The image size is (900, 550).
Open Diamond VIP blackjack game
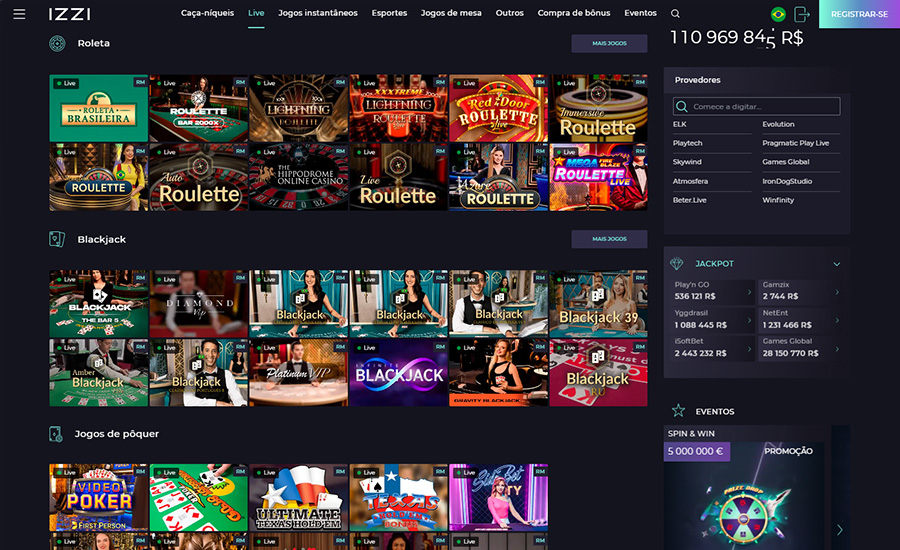click(x=199, y=304)
